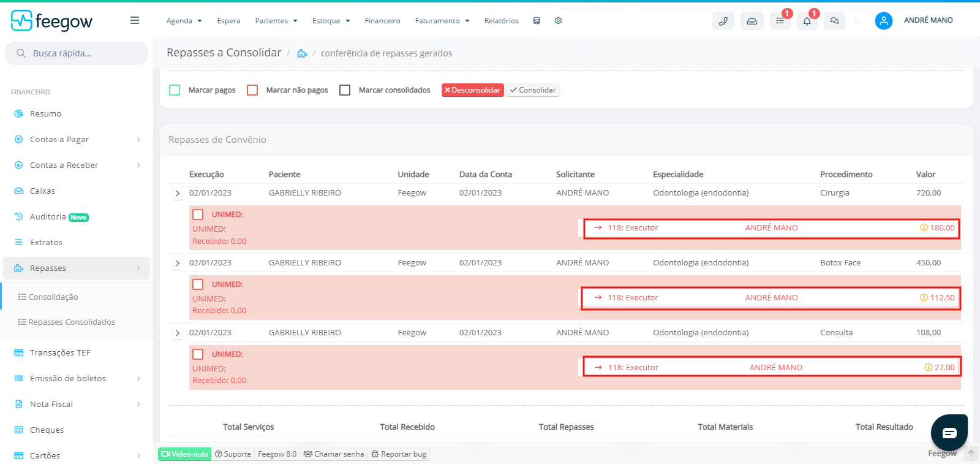Click the Transações TEF card icon
The height and width of the screenshot is (464, 980).
point(19,352)
